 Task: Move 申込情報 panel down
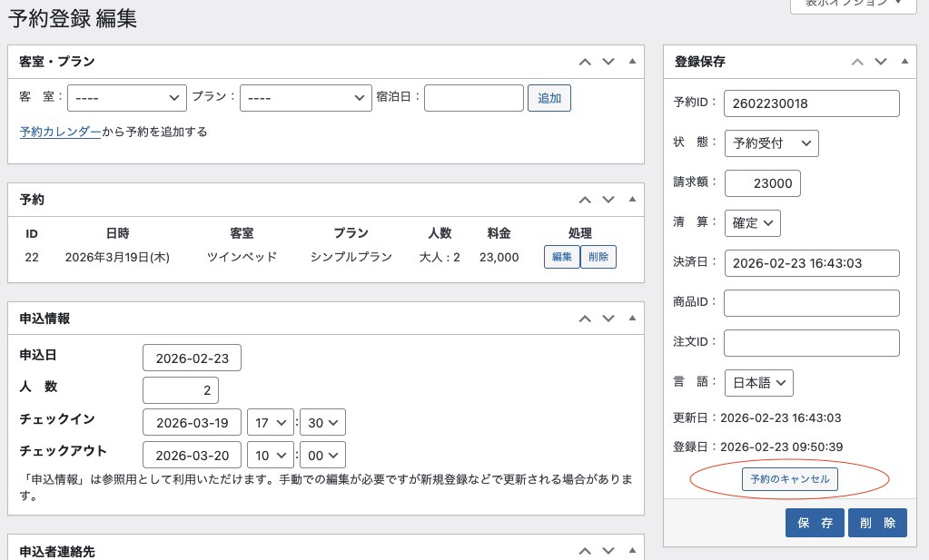pos(608,319)
